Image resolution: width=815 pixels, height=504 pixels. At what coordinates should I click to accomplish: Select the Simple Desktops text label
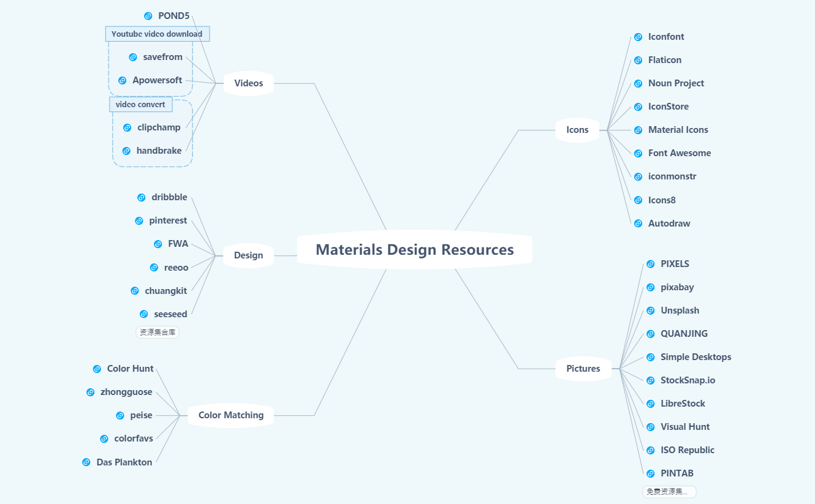(x=696, y=357)
